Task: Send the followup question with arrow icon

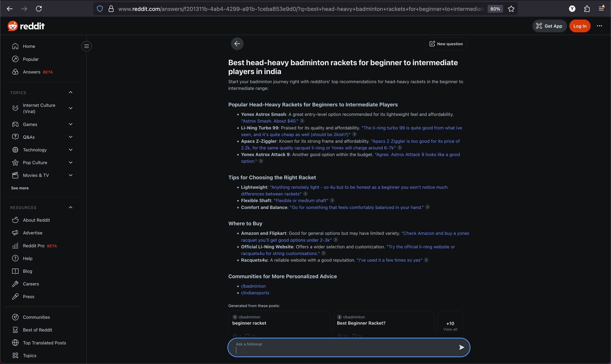Action: (461, 347)
